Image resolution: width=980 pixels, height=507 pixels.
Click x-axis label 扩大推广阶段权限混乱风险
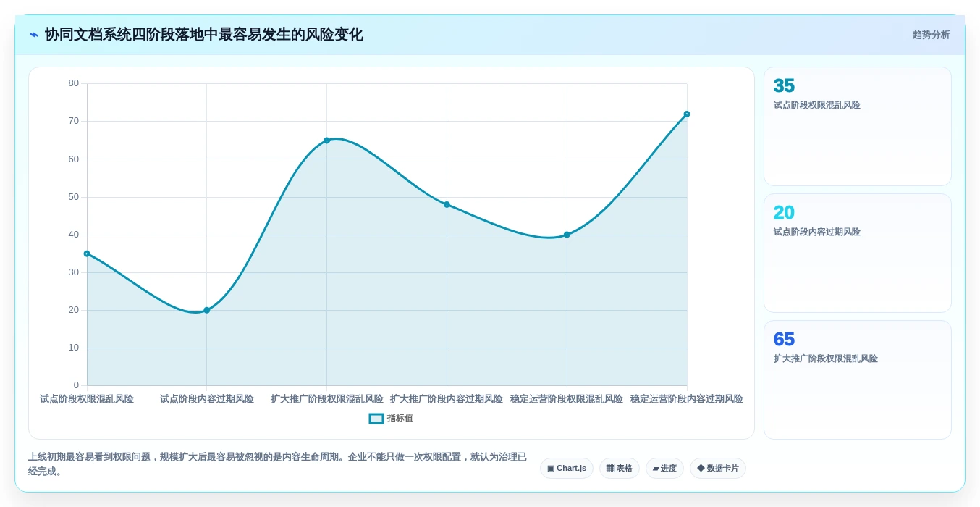(327, 399)
